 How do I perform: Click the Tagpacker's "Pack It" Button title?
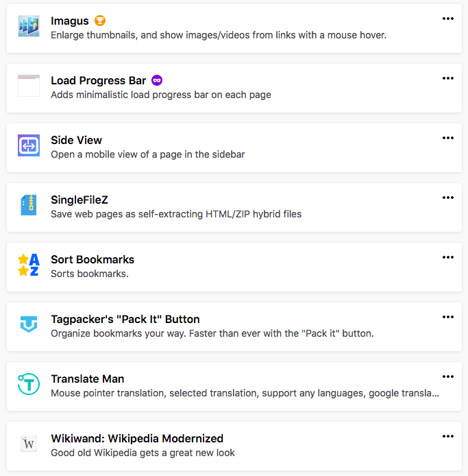coord(125,320)
